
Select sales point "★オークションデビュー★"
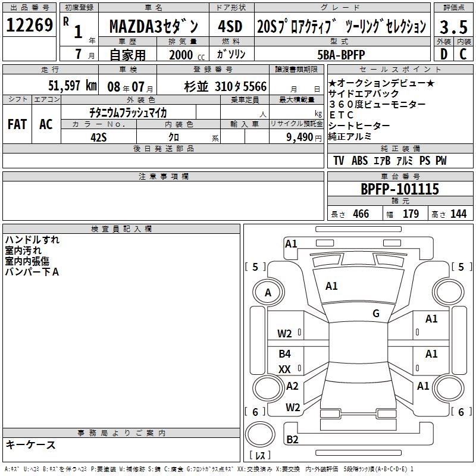381,83
